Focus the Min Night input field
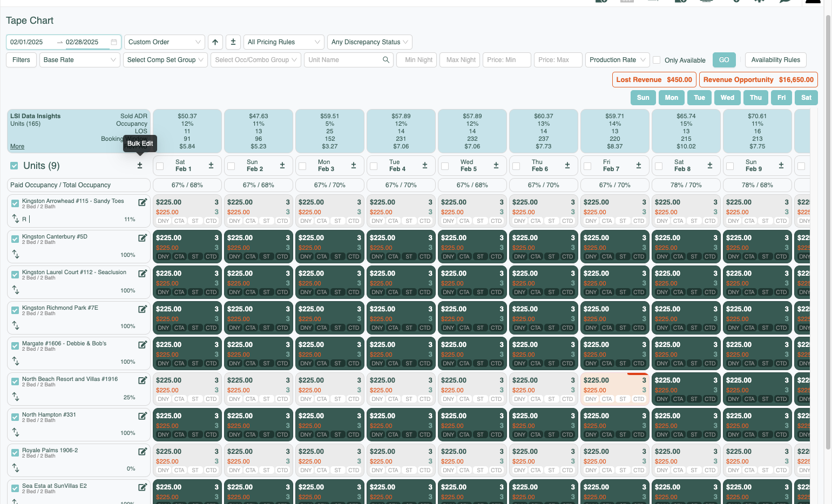This screenshot has width=832, height=504. [416, 60]
